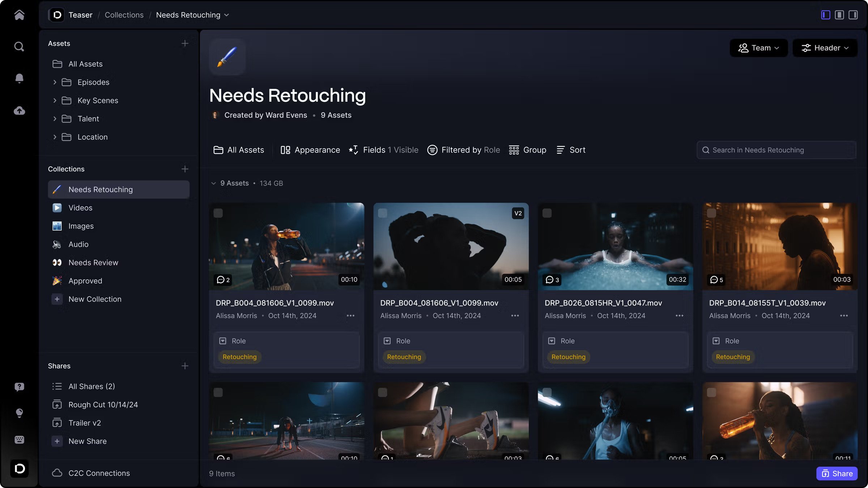Click the cloud upload icon
The width and height of the screenshot is (868, 488).
click(x=19, y=111)
